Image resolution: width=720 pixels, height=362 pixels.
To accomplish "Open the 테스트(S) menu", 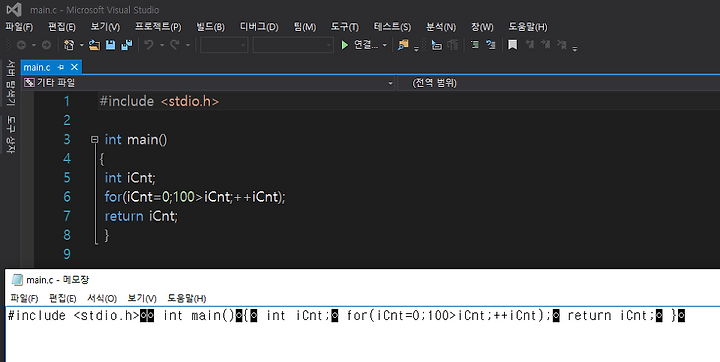I will click(392, 27).
